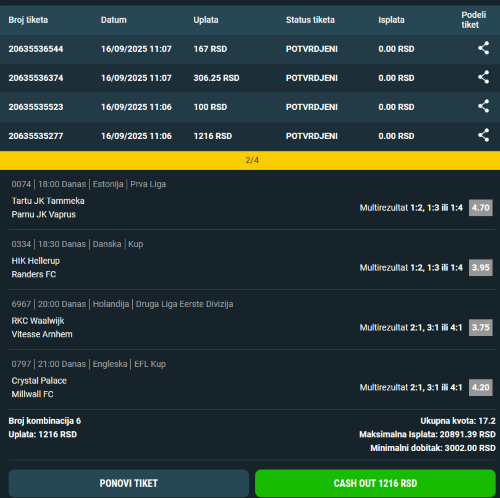The width and height of the screenshot is (500, 498).
Task: Select the yellow 2/4 system bar
Action: click(250, 160)
